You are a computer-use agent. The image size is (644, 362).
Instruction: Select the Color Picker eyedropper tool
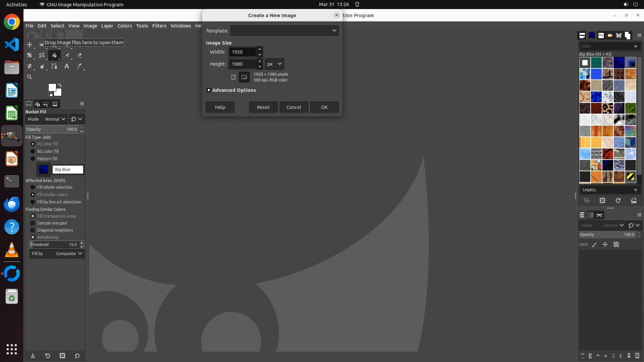click(79, 66)
